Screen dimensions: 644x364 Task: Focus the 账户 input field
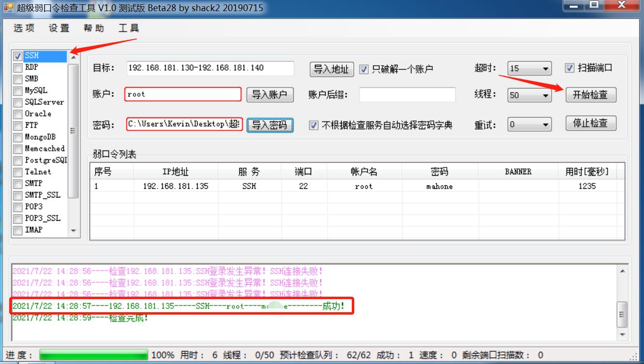coord(183,94)
